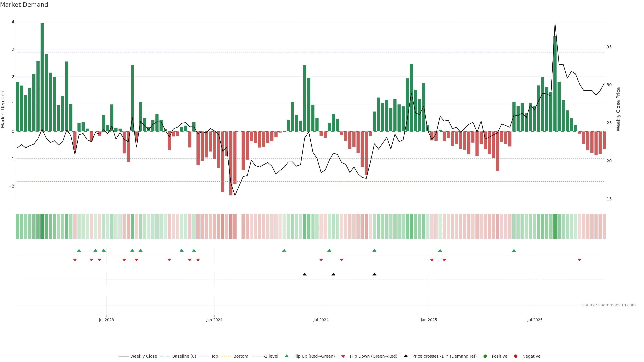Viewport: 644px width, 362px height.
Task: Click the leftmost black price-cross triangle marker
Action: [305, 274]
